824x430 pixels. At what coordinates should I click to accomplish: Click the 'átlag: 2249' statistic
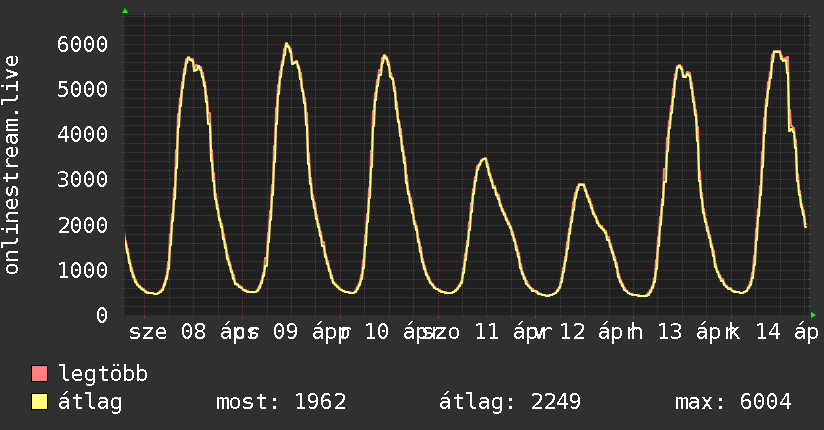click(x=510, y=402)
